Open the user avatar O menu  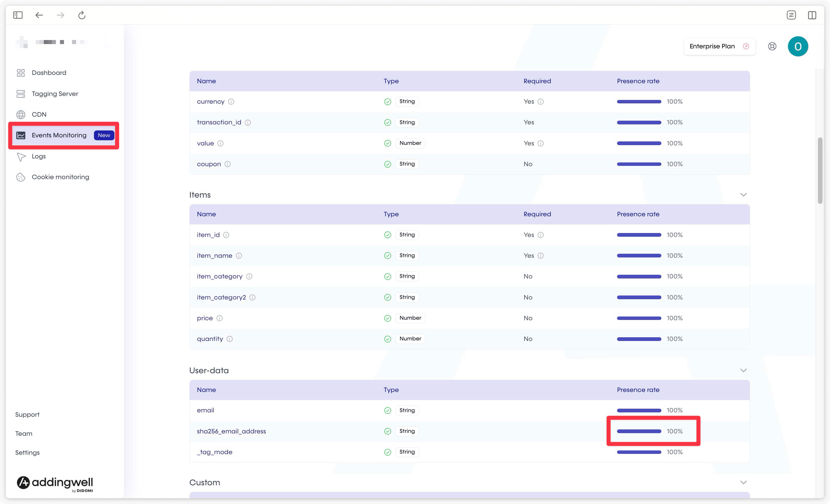(x=798, y=46)
